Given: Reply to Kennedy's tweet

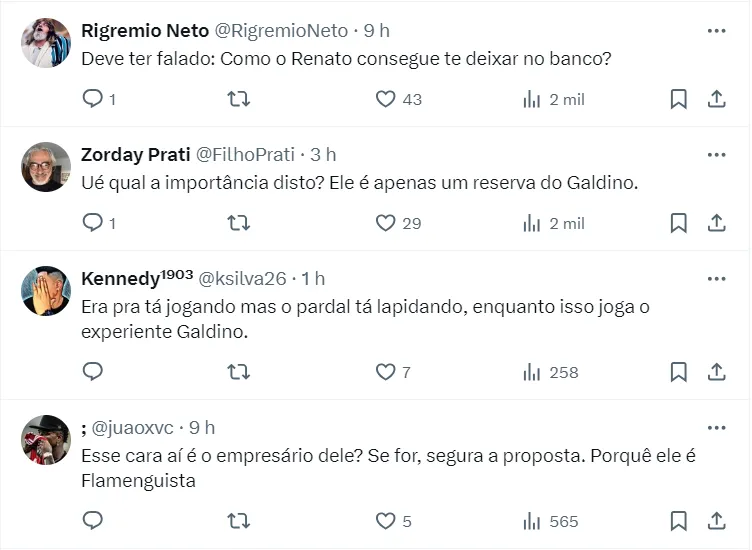Looking at the screenshot, I should tap(93, 372).
